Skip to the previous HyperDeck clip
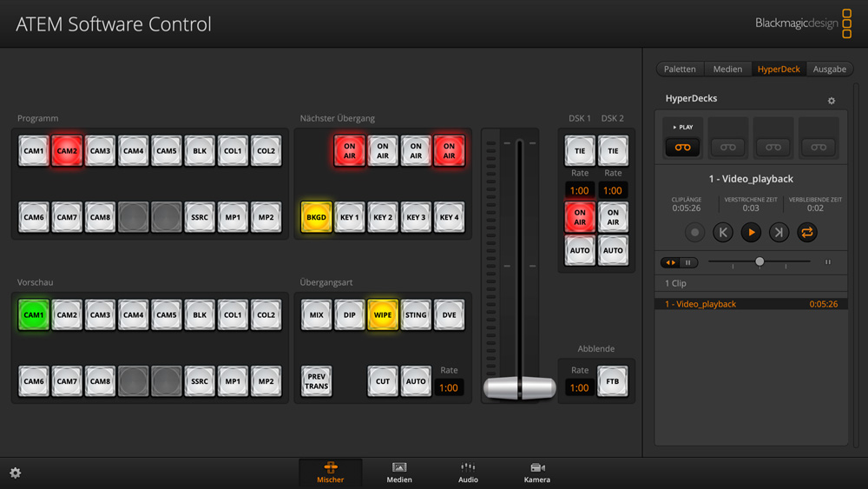Image resolution: width=868 pixels, height=489 pixels. pos(722,233)
